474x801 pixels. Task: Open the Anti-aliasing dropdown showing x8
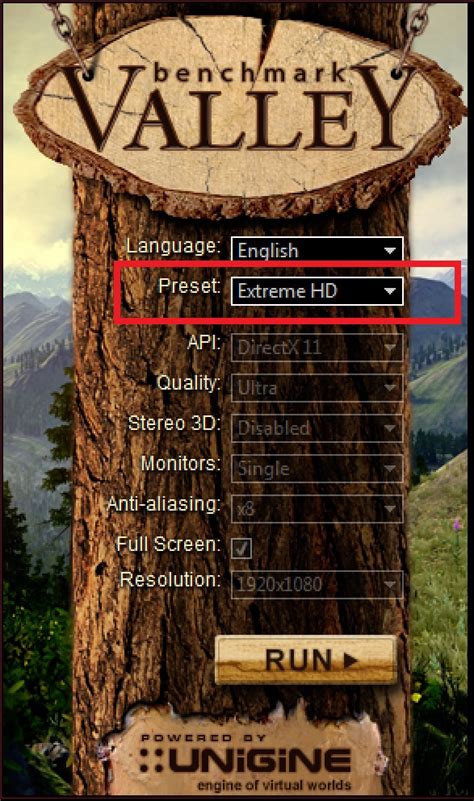click(x=317, y=509)
